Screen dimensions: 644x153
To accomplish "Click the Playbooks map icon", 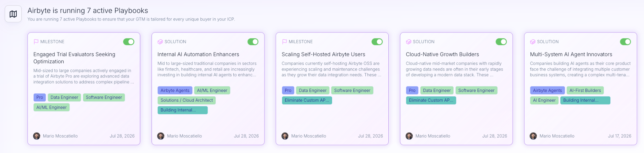I will pos(13,14).
